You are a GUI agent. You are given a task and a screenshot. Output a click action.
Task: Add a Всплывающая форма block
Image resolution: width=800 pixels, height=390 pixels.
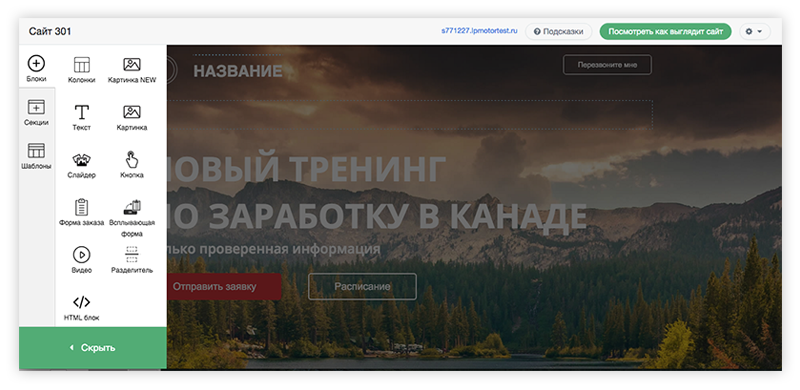(132, 218)
